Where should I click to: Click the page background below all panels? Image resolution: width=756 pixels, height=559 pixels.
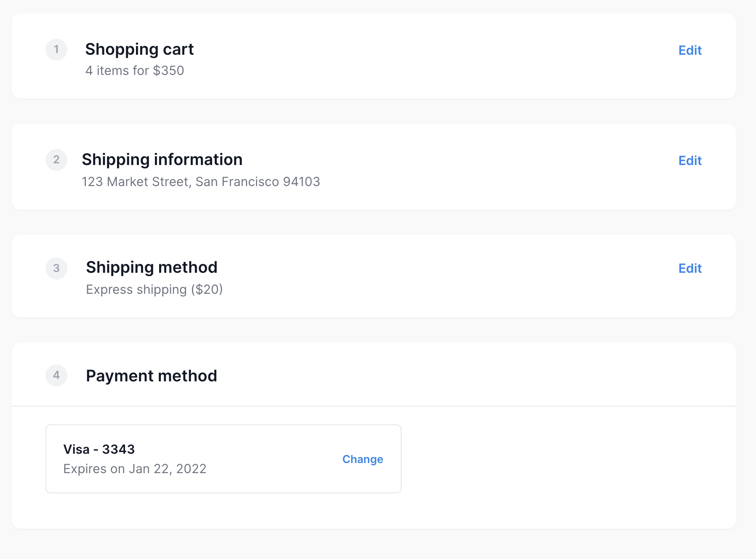click(x=379, y=545)
